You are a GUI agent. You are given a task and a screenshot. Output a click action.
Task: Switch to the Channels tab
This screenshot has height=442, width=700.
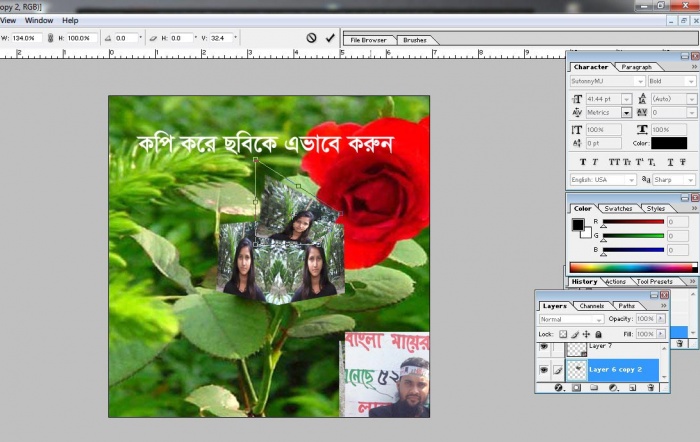click(x=592, y=306)
